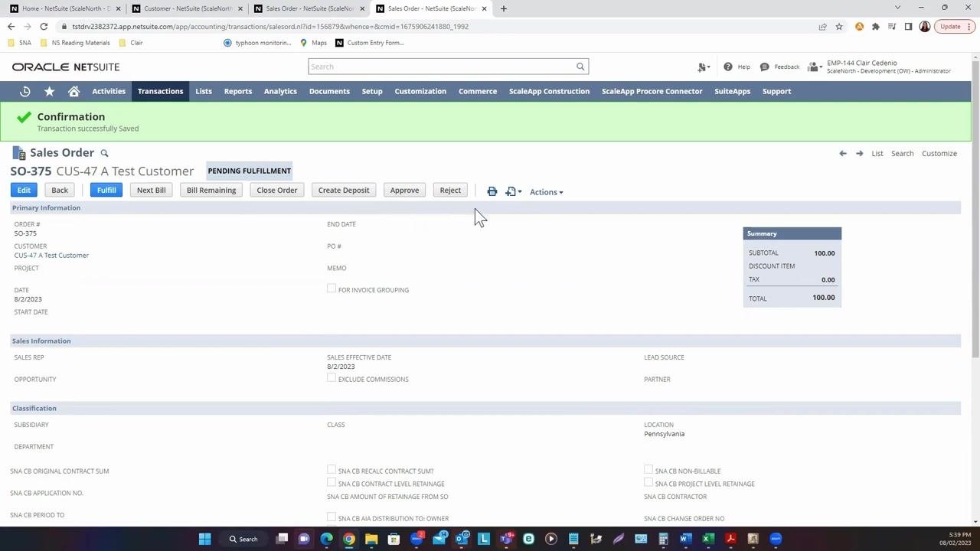This screenshot has width=980, height=551.
Task: Go to next record arrow
Action: click(859, 153)
